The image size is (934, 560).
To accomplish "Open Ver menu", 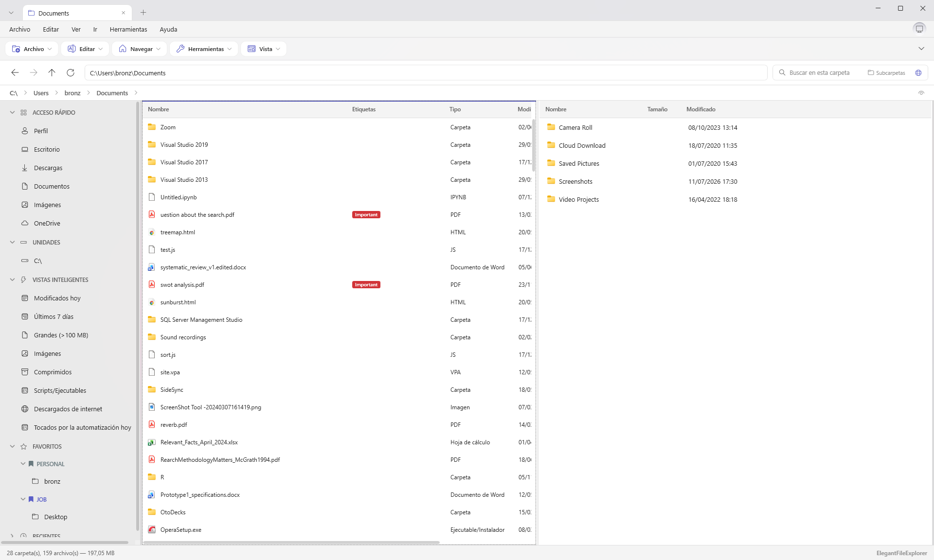I will pyautogui.click(x=76, y=29).
